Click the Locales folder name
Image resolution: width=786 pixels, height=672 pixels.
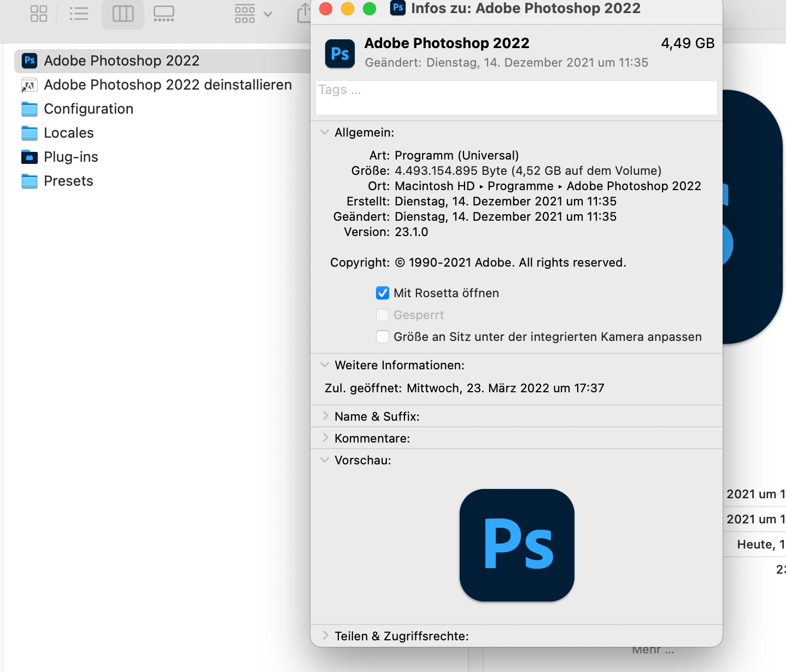pos(69,133)
